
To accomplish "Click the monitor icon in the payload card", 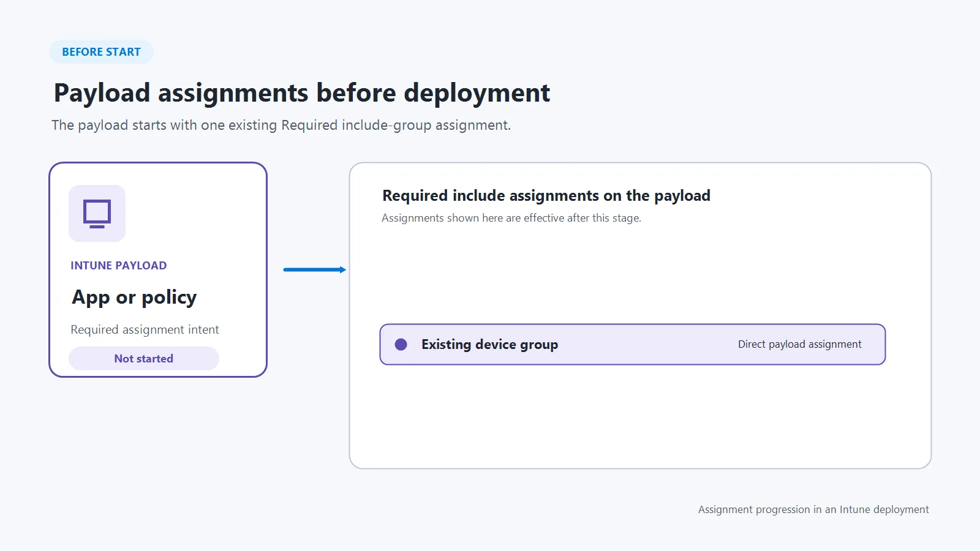I will pyautogui.click(x=97, y=214).
